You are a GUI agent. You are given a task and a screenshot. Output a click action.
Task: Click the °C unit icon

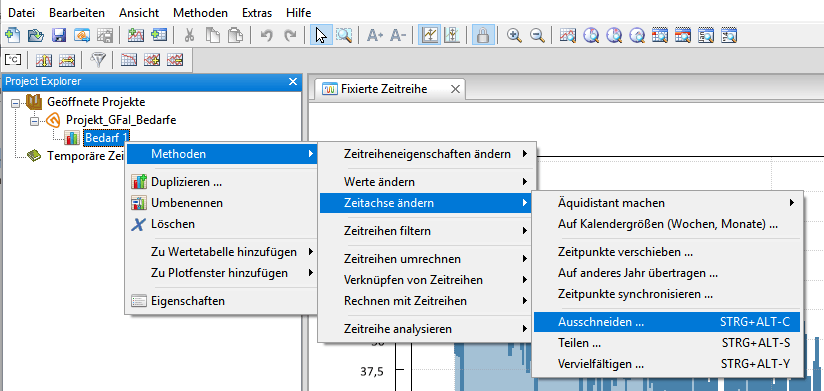[13, 60]
